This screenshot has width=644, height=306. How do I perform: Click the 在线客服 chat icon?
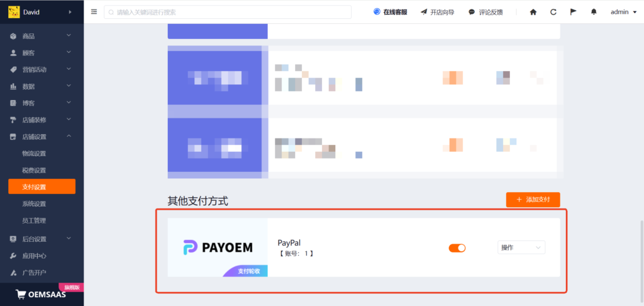tap(377, 12)
